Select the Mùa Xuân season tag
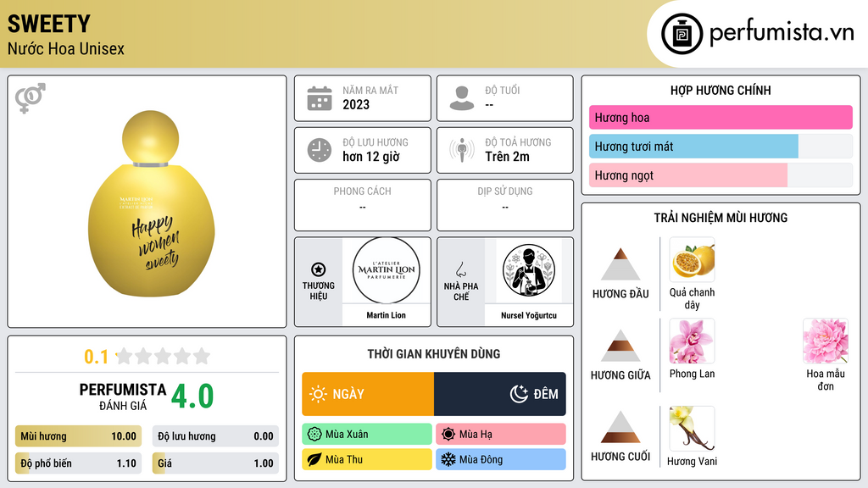The image size is (868, 488). (x=367, y=435)
